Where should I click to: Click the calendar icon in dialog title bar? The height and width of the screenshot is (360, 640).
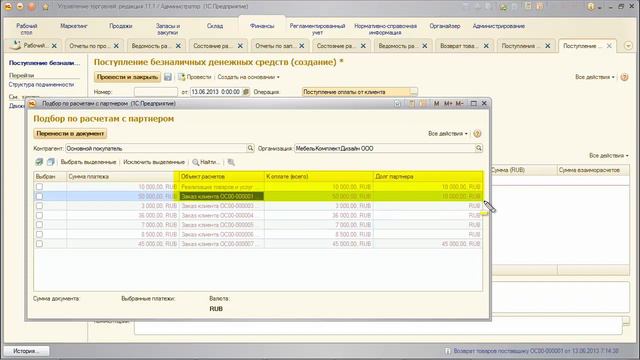point(423,104)
